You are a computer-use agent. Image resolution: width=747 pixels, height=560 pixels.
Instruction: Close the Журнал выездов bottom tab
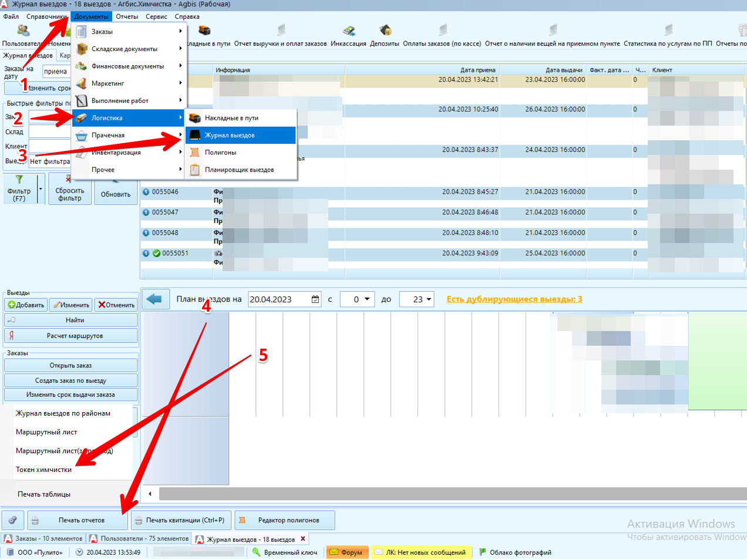click(x=303, y=539)
